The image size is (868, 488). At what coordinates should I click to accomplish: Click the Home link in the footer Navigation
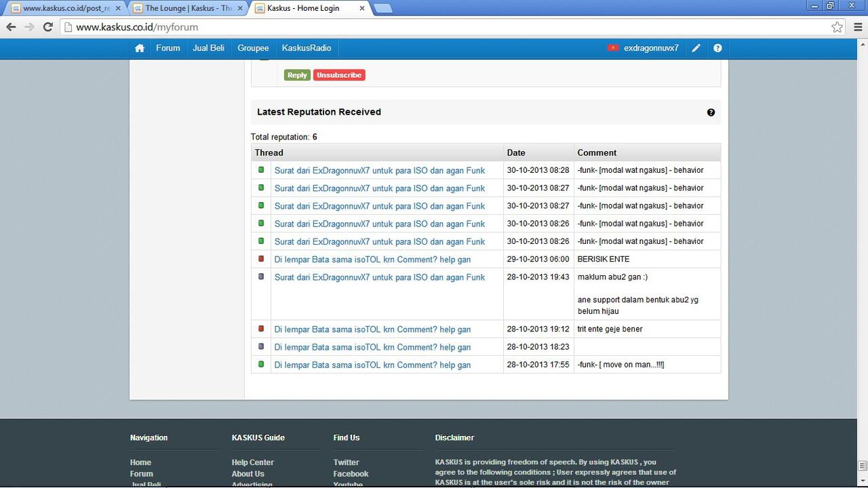tap(140, 462)
